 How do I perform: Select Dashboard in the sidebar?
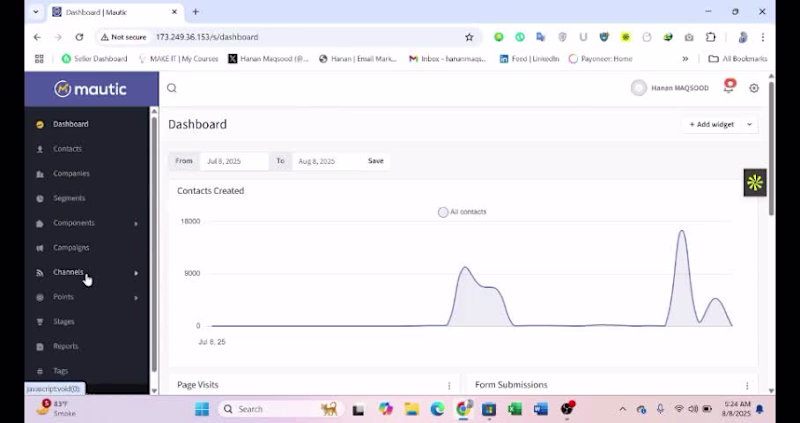pyautogui.click(x=70, y=124)
